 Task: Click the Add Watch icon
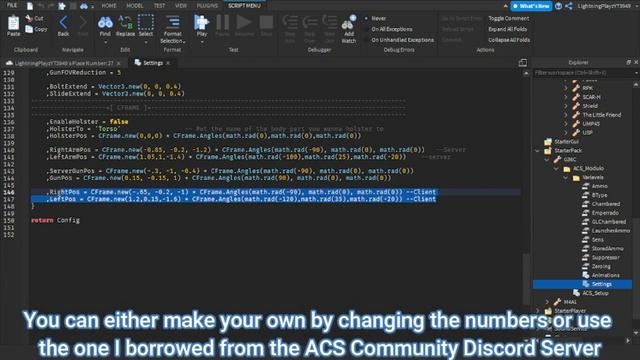tap(349, 23)
